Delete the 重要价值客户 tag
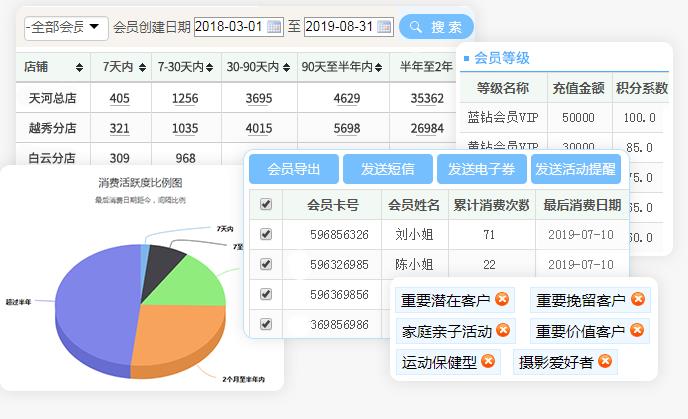688x419 pixels. click(x=637, y=330)
